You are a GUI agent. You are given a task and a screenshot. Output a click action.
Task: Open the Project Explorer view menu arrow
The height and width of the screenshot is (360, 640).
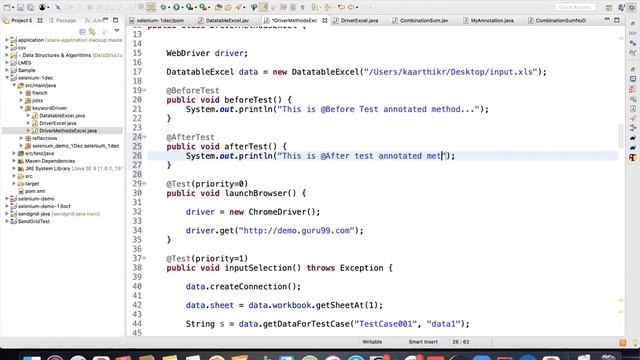click(117, 31)
